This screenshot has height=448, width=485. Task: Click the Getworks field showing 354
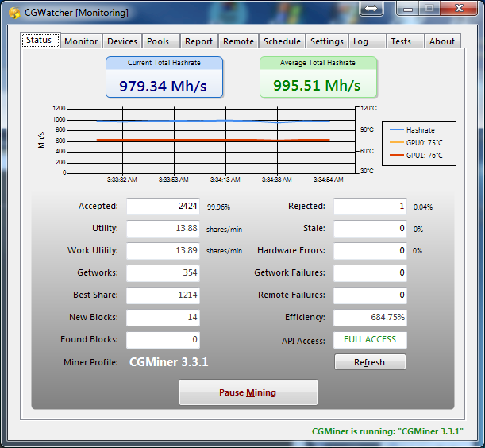point(163,273)
